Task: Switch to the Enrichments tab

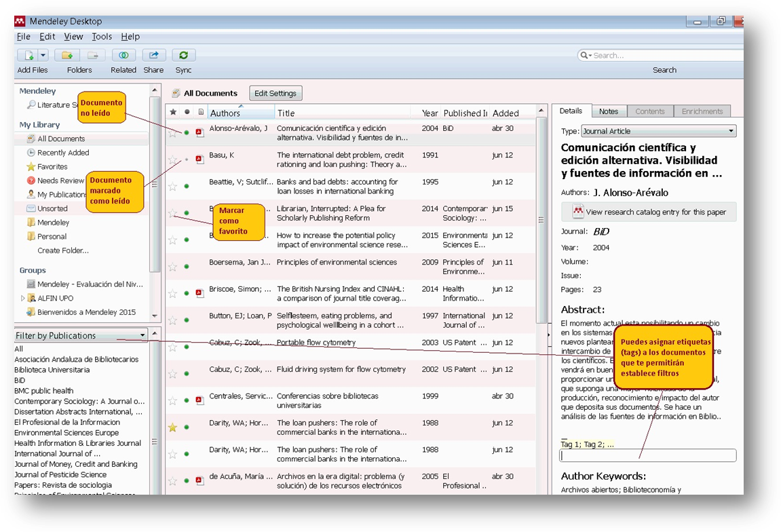Action: (702, 111)
